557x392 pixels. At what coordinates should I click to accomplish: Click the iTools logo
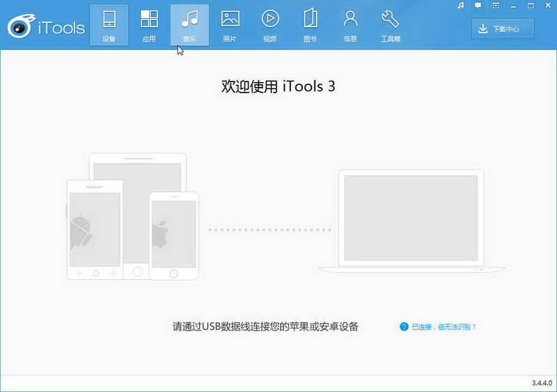(46, 26)
